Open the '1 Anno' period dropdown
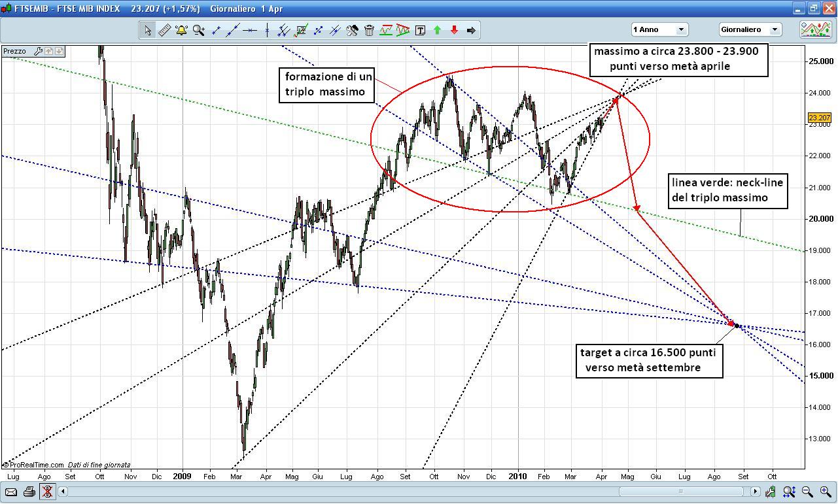Image resolution: width=838 pixels, height=504 pixels. [659, 29]
